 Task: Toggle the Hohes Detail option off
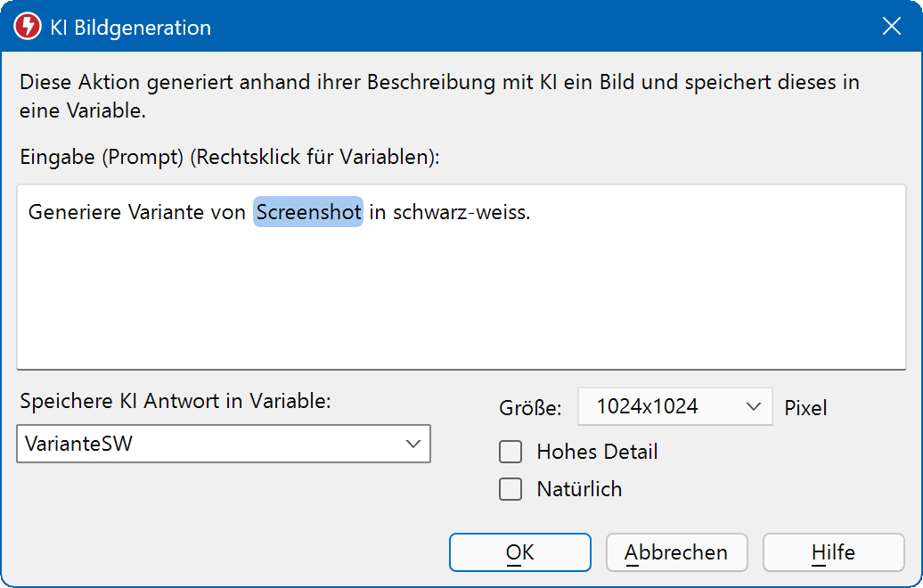(511, 452)
